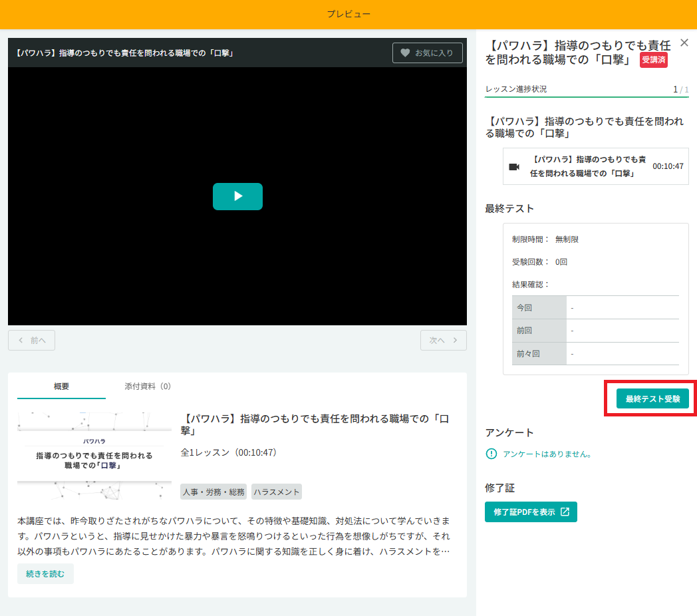This screenshot has height=616, width=697.
Task: Click the 最終テスト section heading
Action: click(509, 209)
